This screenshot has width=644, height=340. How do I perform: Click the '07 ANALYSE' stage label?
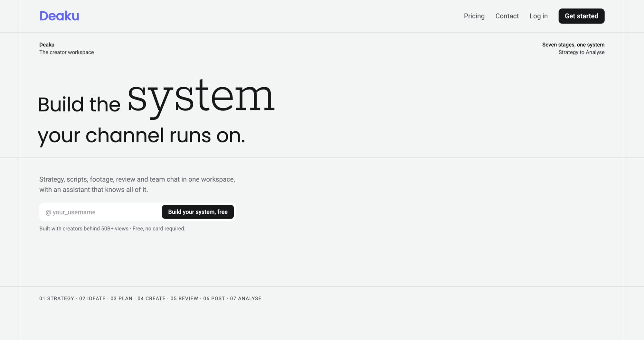[246, 298]
